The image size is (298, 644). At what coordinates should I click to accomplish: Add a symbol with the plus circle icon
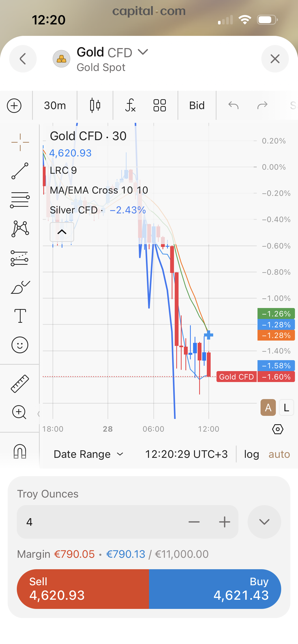click(x=14, y=106)
